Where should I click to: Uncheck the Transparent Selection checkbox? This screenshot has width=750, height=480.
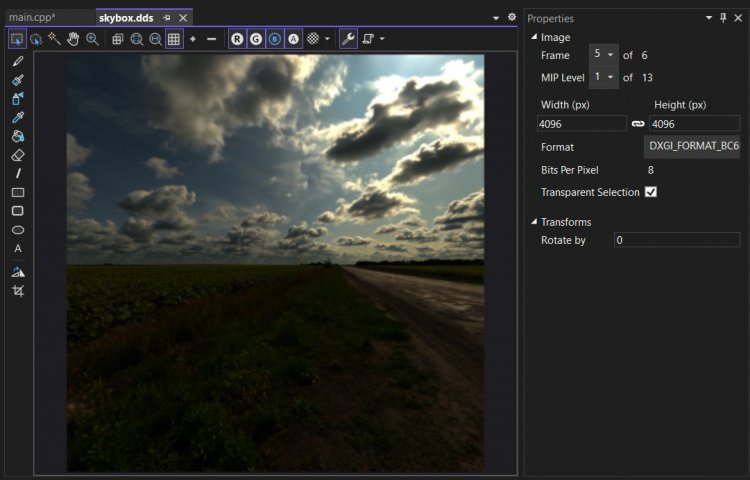tap(651, 192)
